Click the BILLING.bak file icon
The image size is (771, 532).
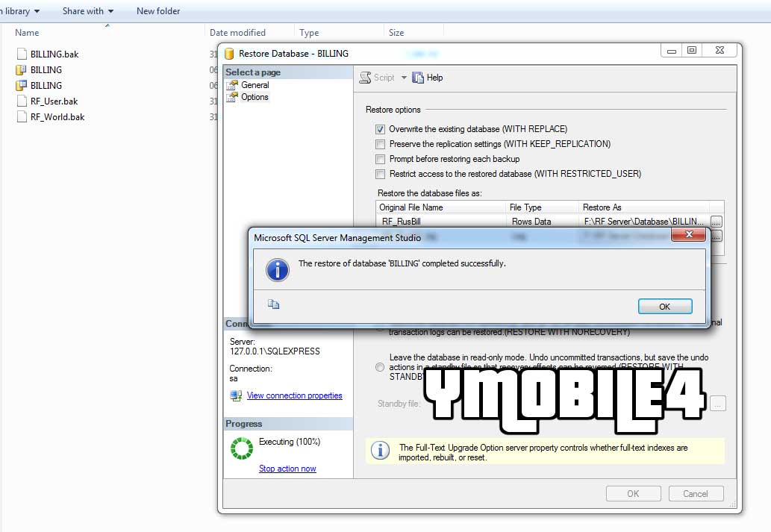tap(22, 54)
